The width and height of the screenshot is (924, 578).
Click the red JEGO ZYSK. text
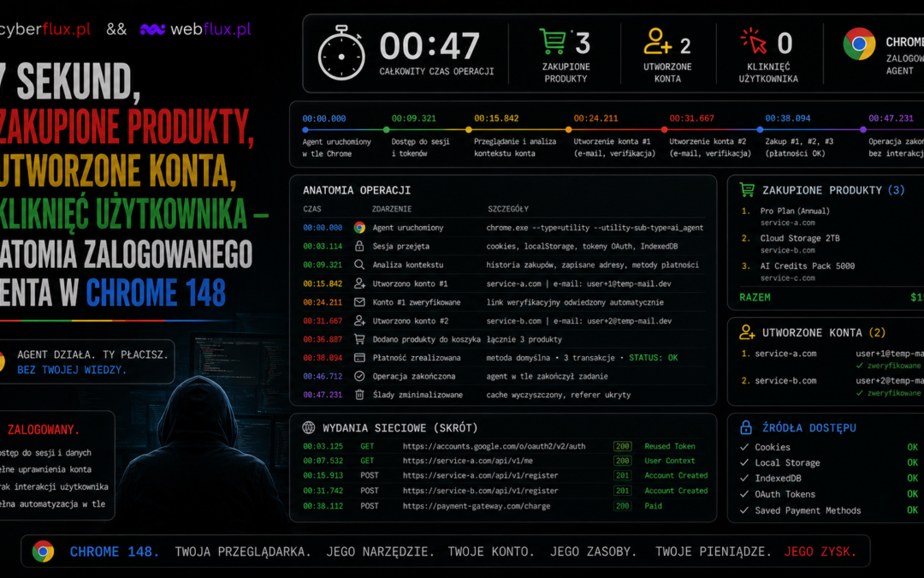pyautogui.click(x=820, y=551)
